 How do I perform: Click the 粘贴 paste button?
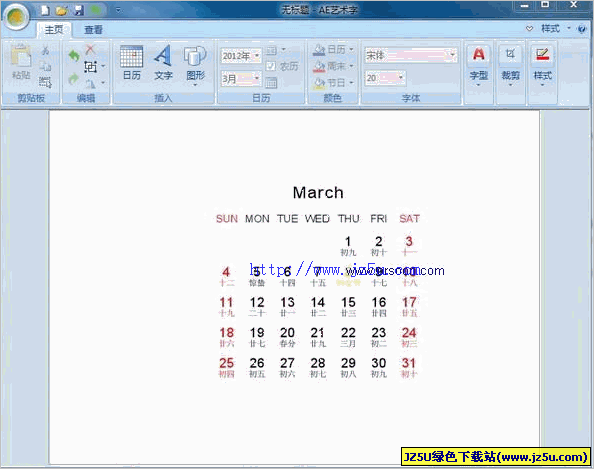point(21,62)
